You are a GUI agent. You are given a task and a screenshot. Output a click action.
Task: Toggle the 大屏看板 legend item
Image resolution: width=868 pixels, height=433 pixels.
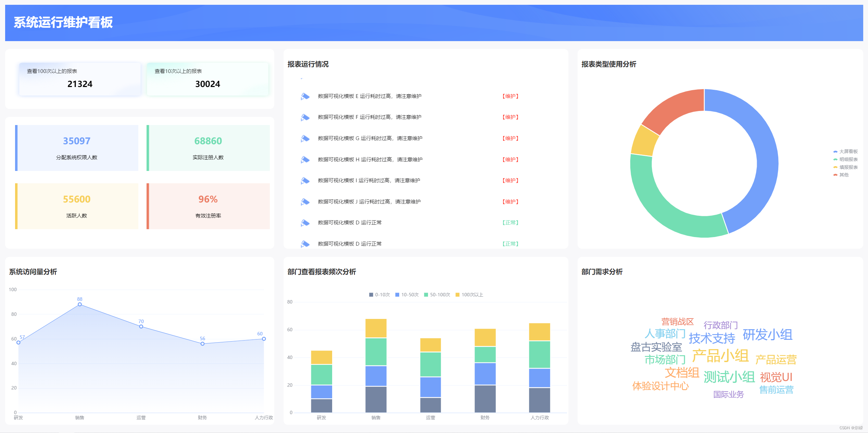tap(845, 151)
